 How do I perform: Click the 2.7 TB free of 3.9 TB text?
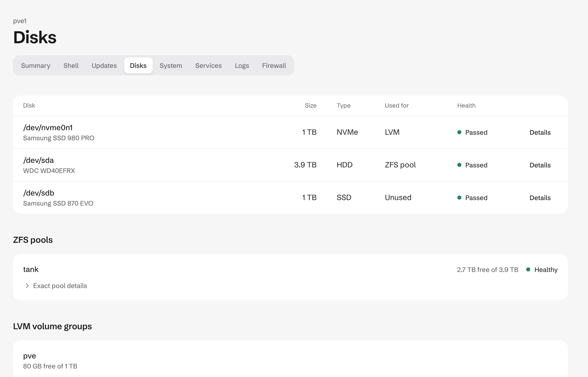(487, 270)
